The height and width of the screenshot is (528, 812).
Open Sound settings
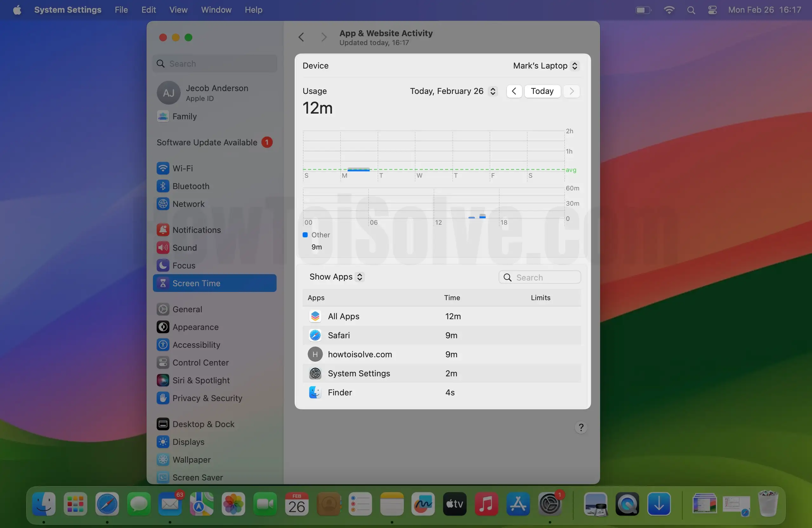pos(185,247)
